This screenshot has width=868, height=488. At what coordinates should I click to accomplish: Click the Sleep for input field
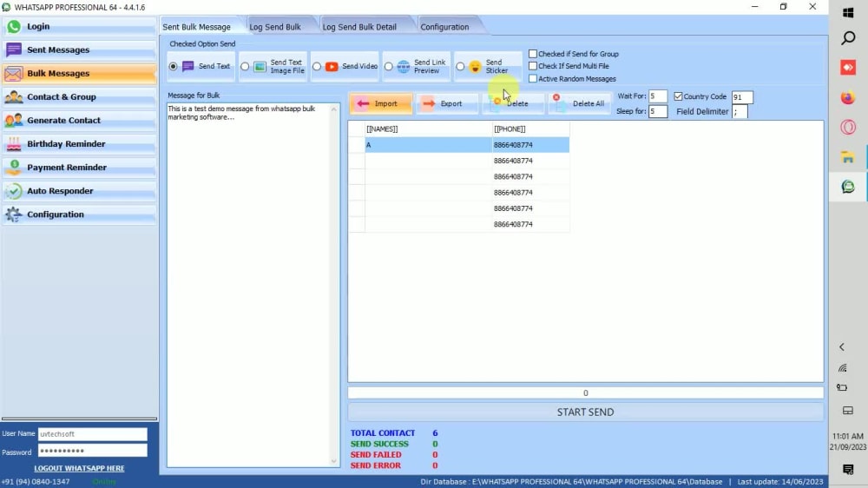pyautogui.click(x=658, y=111)
